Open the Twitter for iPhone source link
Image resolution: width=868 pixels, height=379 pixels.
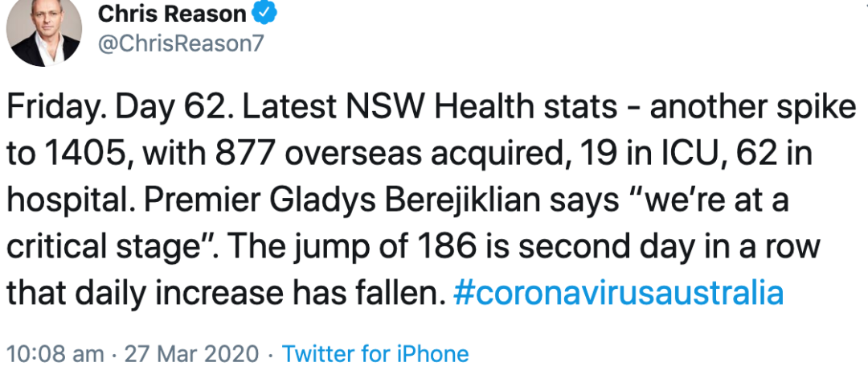375,353
